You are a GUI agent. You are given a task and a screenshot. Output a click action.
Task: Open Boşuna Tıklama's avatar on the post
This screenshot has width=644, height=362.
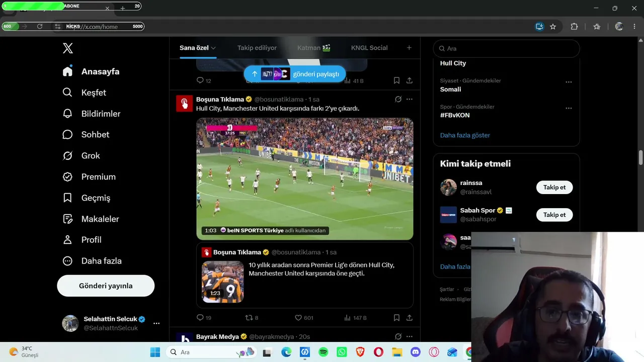pyautogui.click(x=184, y=103)
